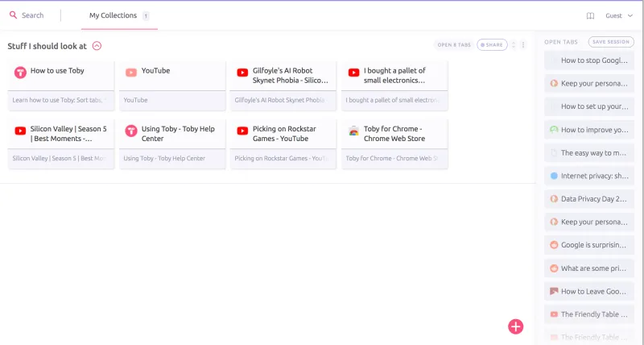Click SAVE SESSION button
Viewport: 644px width, 345px height.
(x=611, y=42)
